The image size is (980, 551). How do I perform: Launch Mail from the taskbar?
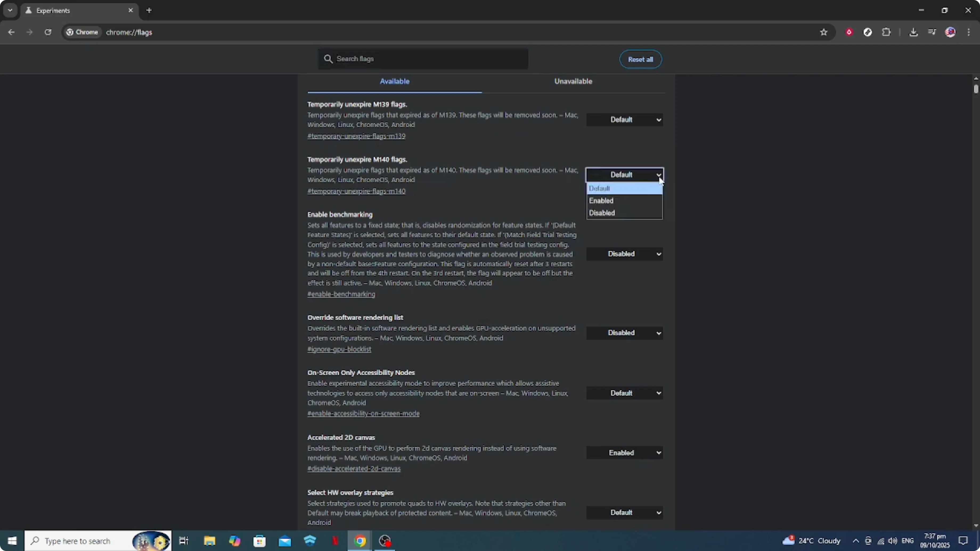pyautogui.click(x=285, y=541)
